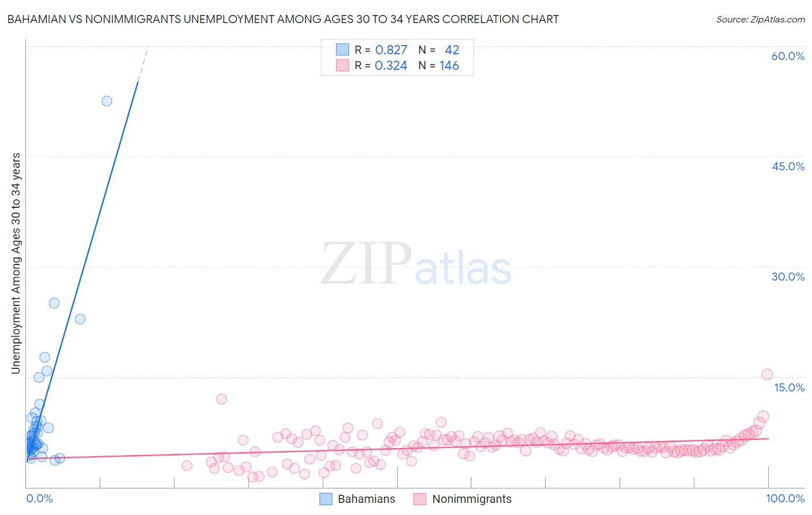Click the blue swatch beside R = 0.827
812x515 pixels.
(x=342, y=50)
